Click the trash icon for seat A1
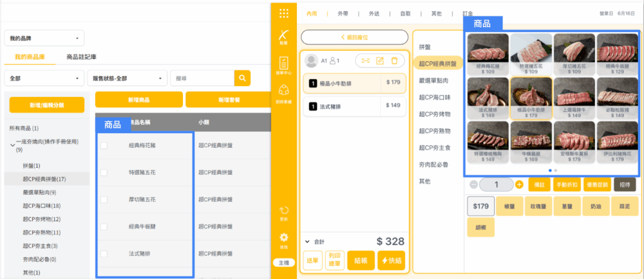This screenshot has width=644, height=279. pos(394,60)
